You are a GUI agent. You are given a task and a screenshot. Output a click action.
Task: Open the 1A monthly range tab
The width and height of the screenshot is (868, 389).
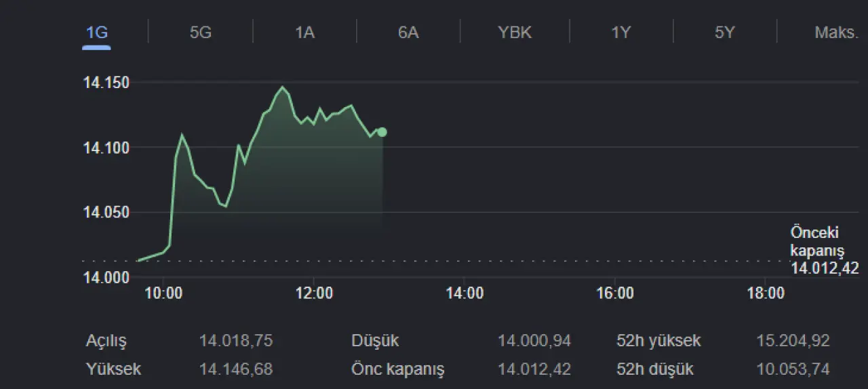pos(304,33)
